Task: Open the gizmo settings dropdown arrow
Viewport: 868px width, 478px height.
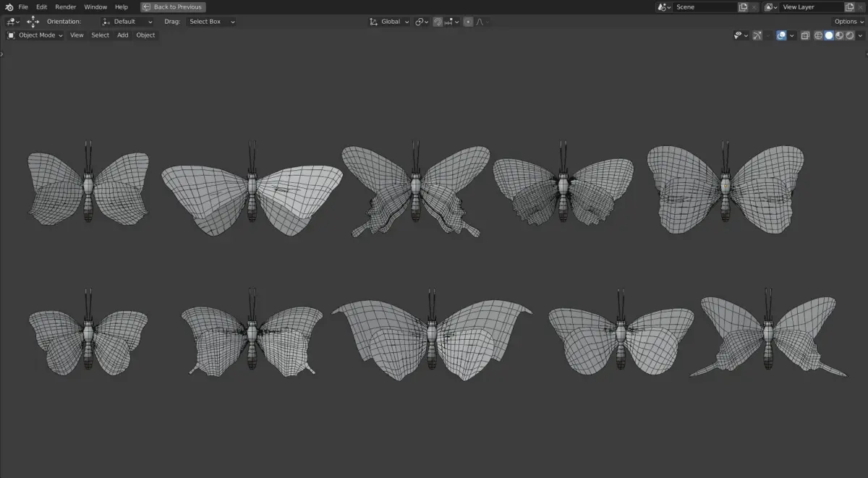Action: point(767,35)
